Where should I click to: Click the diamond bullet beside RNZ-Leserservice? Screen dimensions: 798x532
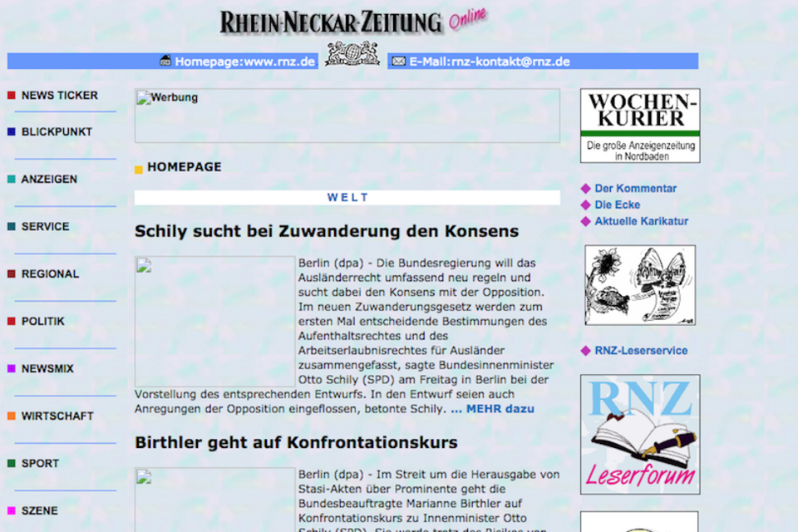[586, 351]
